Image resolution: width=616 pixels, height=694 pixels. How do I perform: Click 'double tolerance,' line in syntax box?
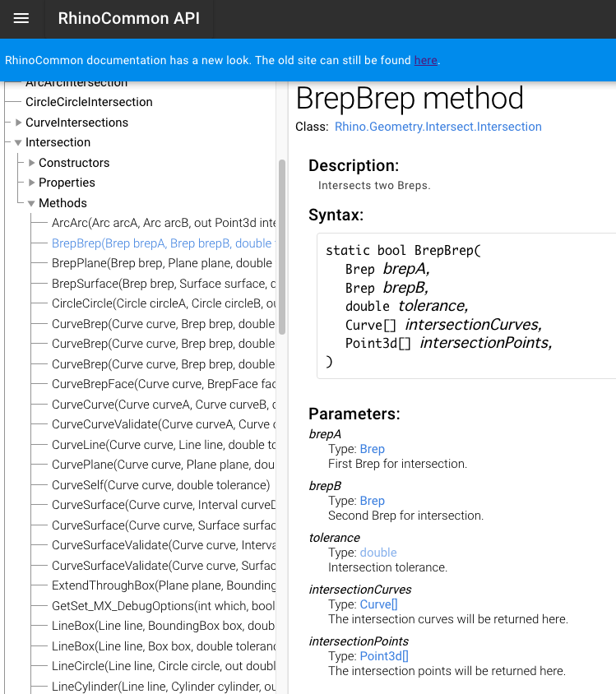[x=406, y=306]
